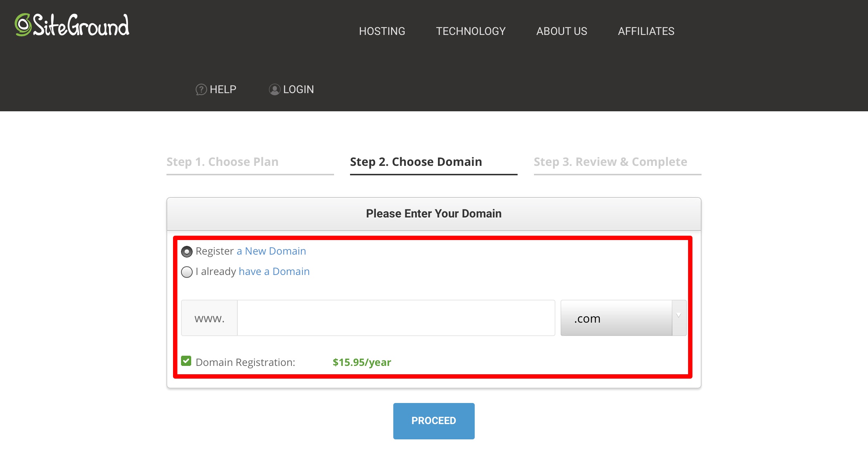
Task: Click the Login user avatar icon
Action: tap(274, 89)
